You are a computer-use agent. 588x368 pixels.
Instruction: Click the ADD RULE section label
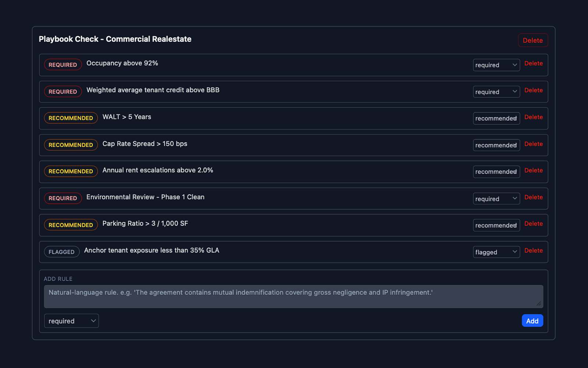point(58,279)
